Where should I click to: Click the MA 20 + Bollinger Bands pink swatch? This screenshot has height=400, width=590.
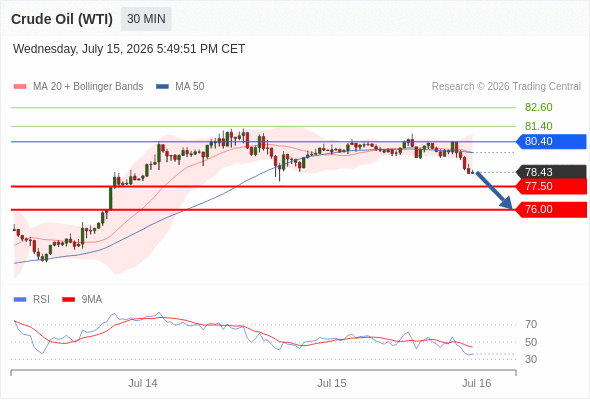click(20, 87)
